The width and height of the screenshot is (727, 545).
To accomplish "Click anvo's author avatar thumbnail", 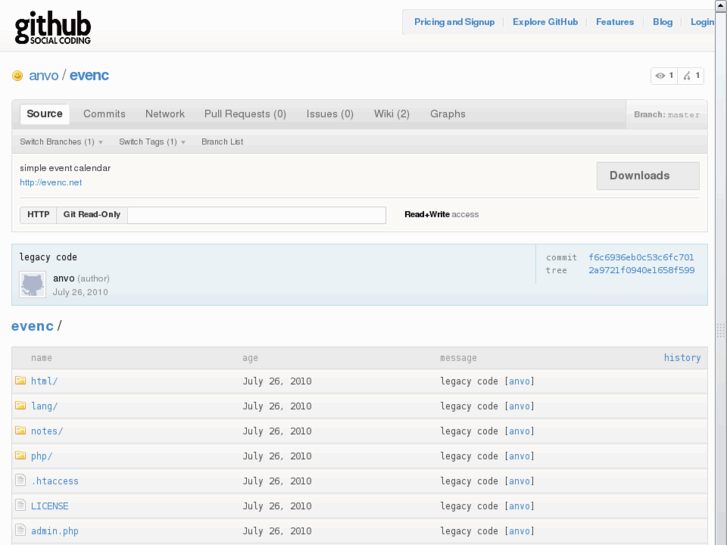I will 32,284.
